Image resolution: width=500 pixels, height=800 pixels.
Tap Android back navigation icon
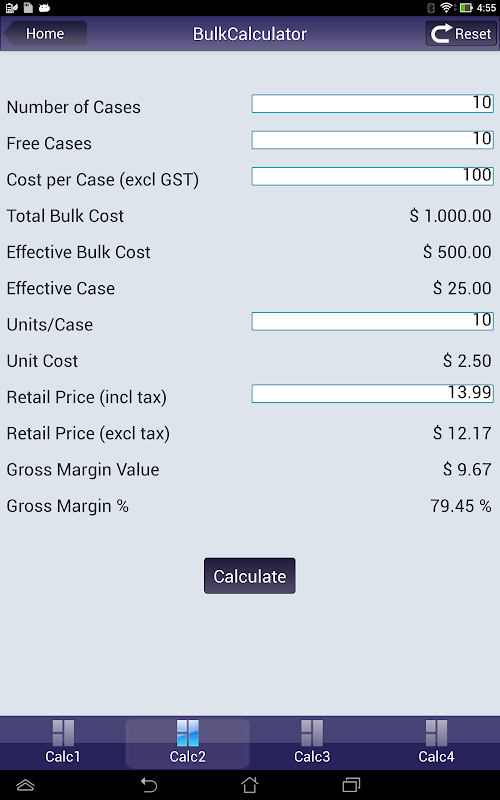pos(148,784)
